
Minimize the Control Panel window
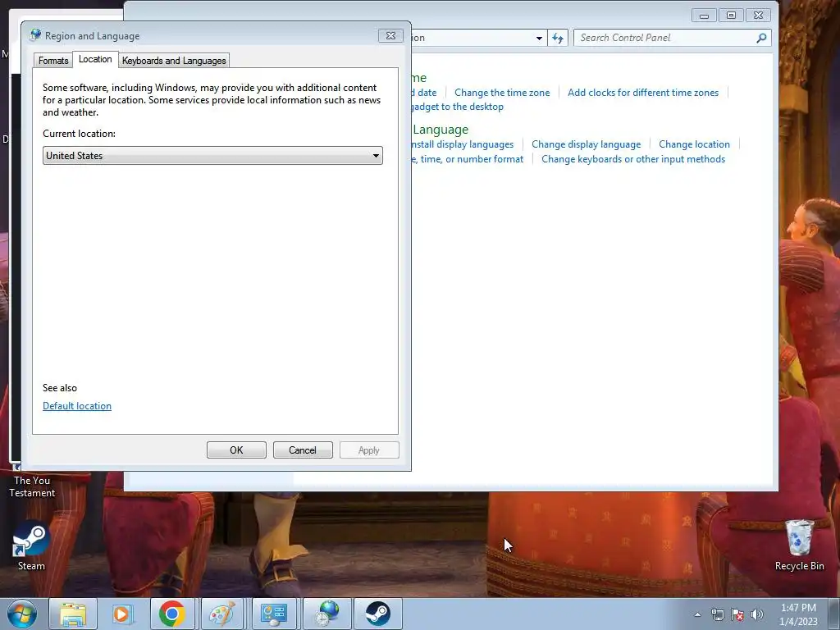tap(704, 16)
